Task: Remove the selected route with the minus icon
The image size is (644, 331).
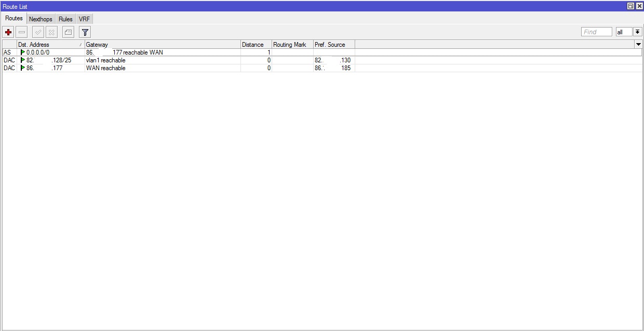Action: [x=22, y=32]
